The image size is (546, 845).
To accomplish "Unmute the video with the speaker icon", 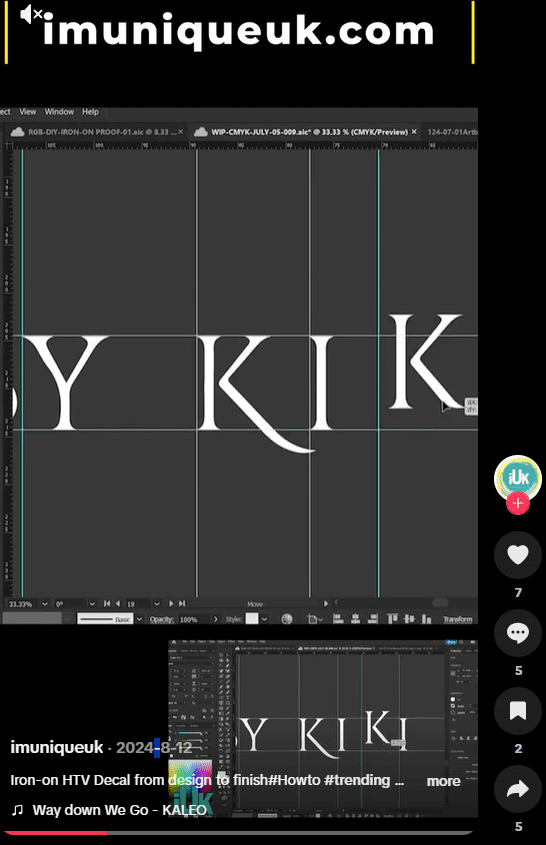I will 30,15.
